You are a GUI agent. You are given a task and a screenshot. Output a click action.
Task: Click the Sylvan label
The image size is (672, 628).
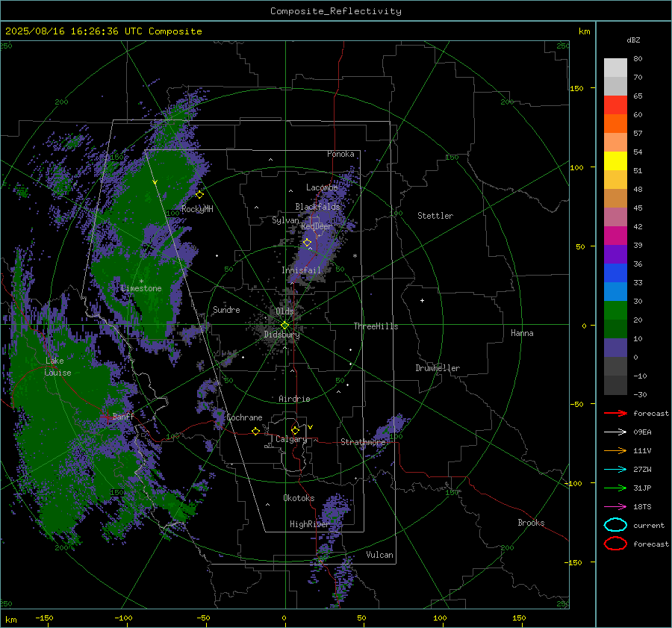[285, 220]
